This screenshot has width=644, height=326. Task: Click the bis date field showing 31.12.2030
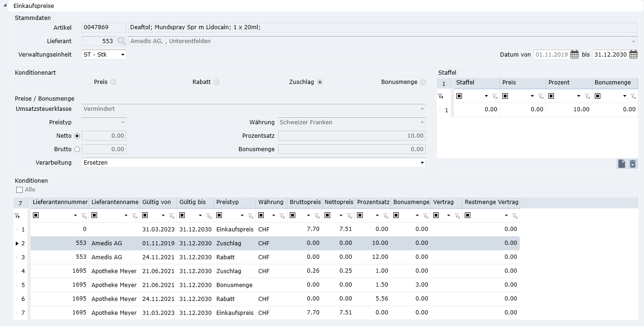point(610,55)
